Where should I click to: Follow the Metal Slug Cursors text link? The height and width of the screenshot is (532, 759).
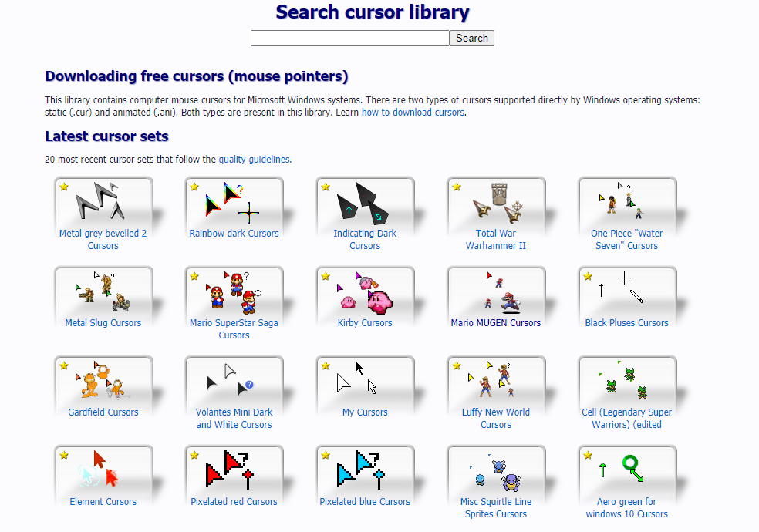pyautogui.click(x=103, y=322)
